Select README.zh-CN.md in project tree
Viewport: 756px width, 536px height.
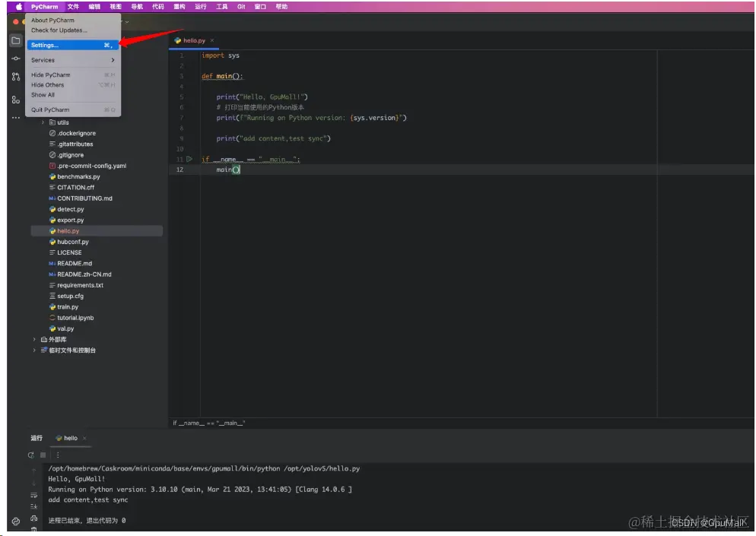80,274
